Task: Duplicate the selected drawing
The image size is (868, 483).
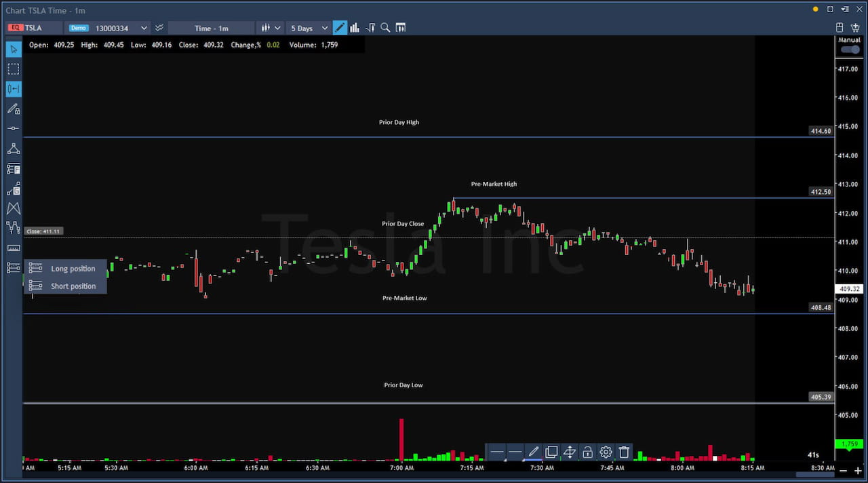Action: click(x=551, y=452)
